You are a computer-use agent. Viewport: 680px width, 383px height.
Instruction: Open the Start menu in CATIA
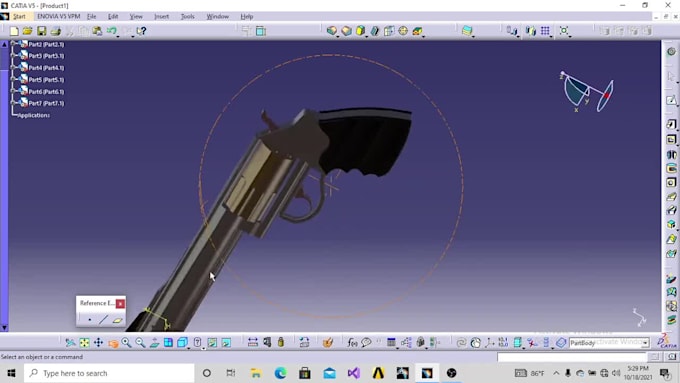coord(19,16)
